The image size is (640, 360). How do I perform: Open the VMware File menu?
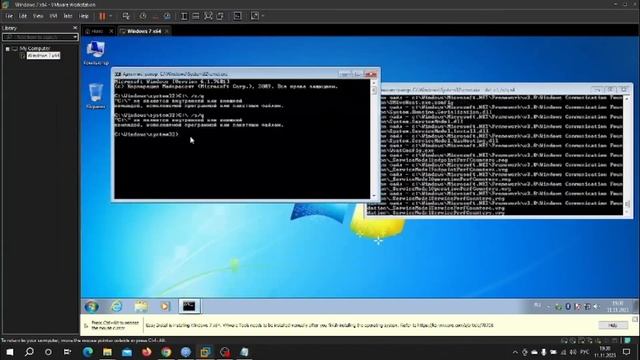point(9,16)
